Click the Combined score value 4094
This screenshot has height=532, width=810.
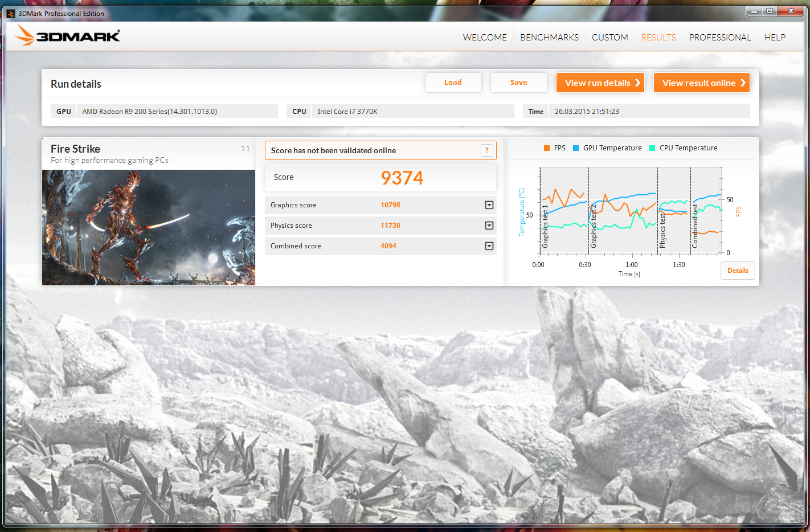point(388,246)
